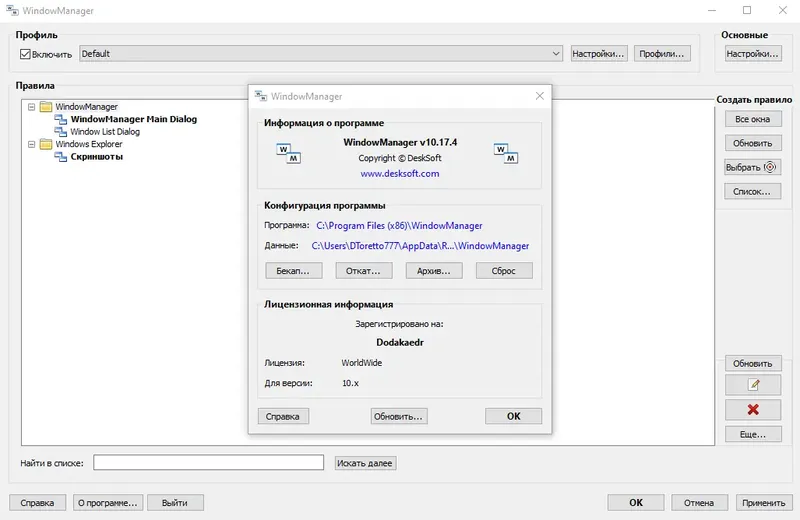Click Выбрать target picker button
This screenshot has height=520, width=800.
coord(753,167)
